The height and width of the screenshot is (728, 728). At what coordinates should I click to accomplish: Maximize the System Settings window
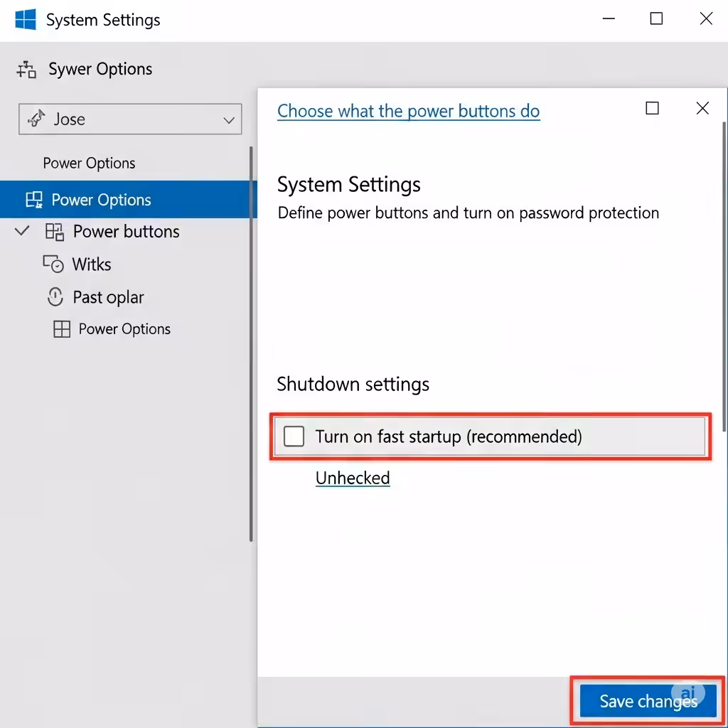coord(656,19)
